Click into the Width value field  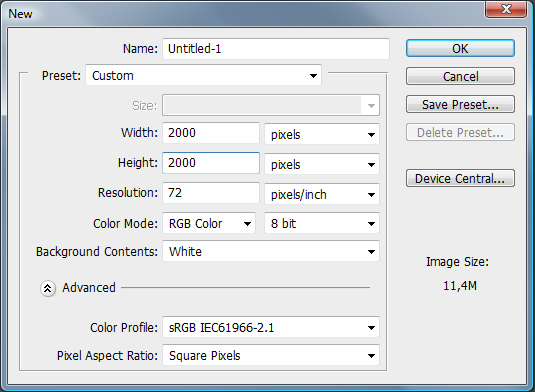211,133
